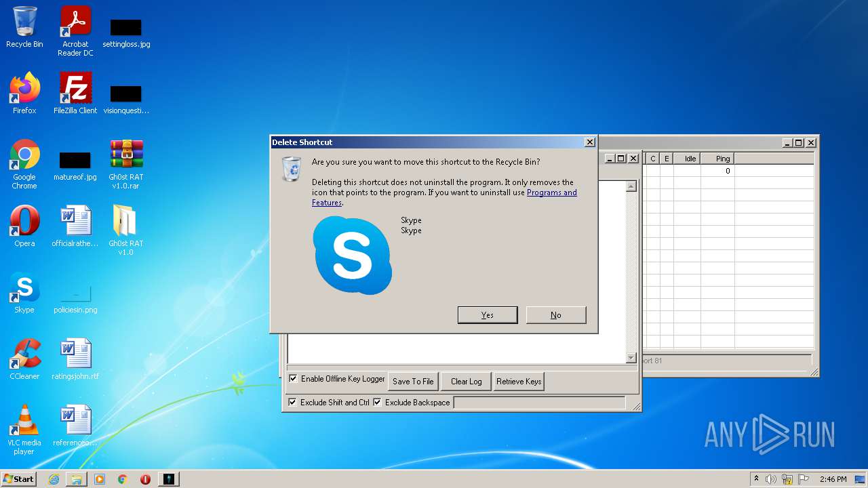Open the Action Center flag icon

pos(804,479)
